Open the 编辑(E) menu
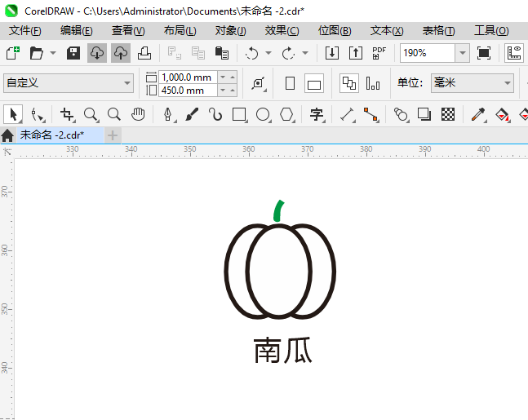Screen dimensions: 528x420 point(77,31)
